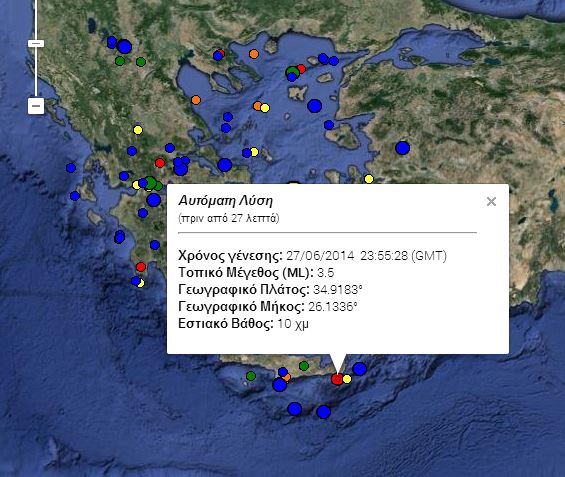Select the red marker in central mainland Greece
This screenshot has height=477, width=565.
pyautogui.click(x=160, y=163)
